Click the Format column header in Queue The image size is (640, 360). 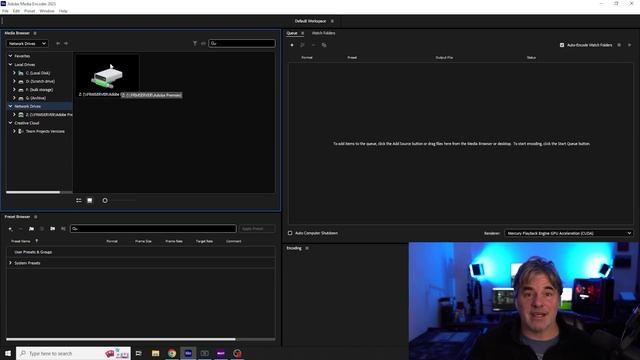[x=307, y=58]
